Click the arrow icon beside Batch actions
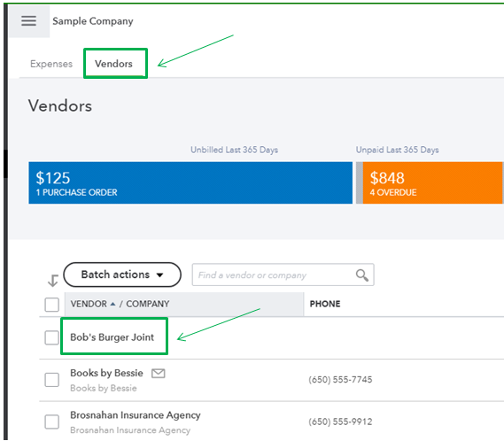504x441 pixels. (x=53, y=281)
